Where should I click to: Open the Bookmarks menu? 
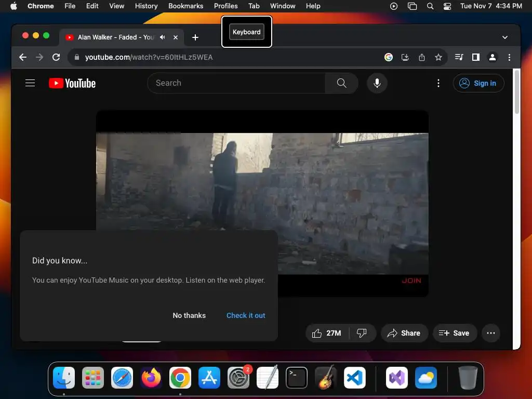pyautogui.click(x=185, y=6)
